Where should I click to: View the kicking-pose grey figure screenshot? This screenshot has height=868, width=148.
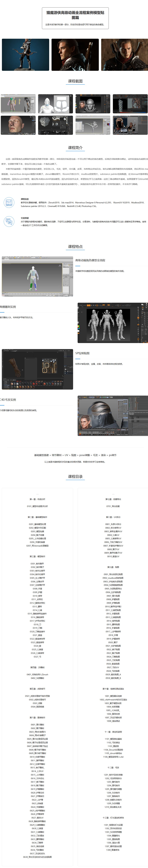point(93,125)
